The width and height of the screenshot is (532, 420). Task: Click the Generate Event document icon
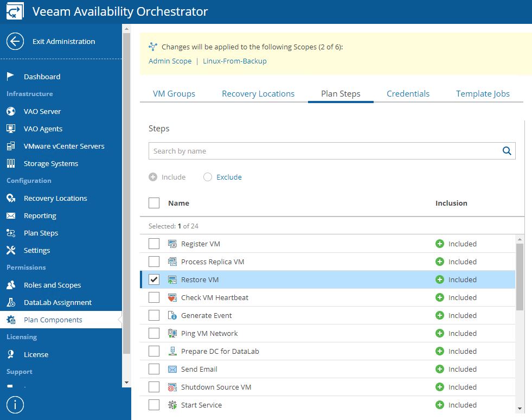coord(172,315)
